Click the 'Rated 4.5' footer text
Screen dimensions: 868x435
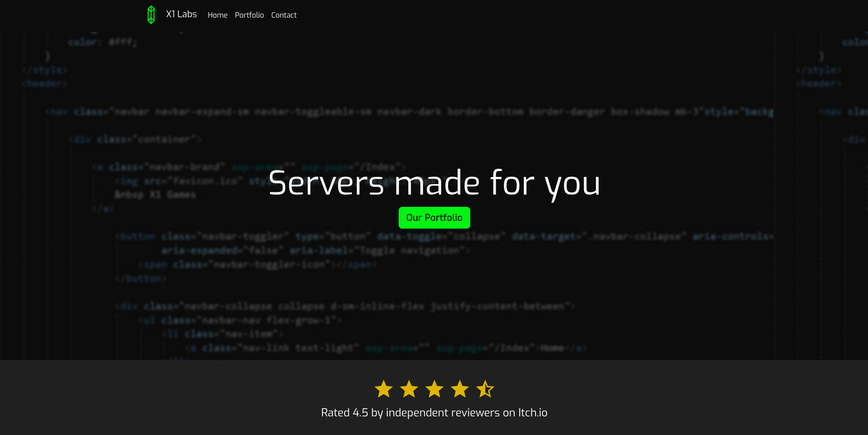click(x=345, y=413)
